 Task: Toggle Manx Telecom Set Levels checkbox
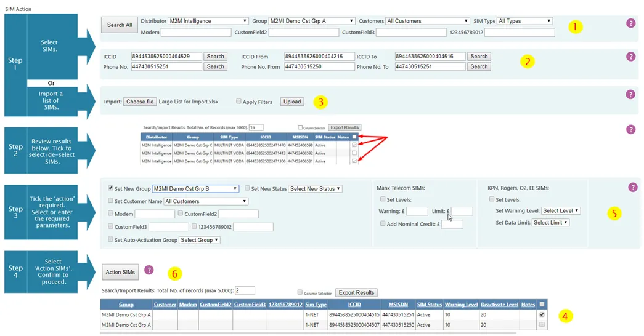point(383,199)
